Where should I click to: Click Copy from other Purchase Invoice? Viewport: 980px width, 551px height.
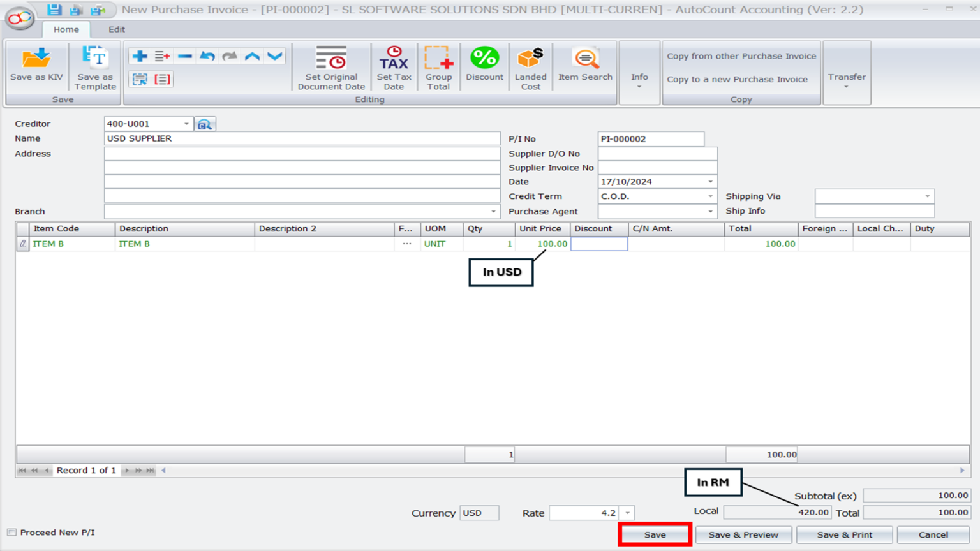click(741, 56)
